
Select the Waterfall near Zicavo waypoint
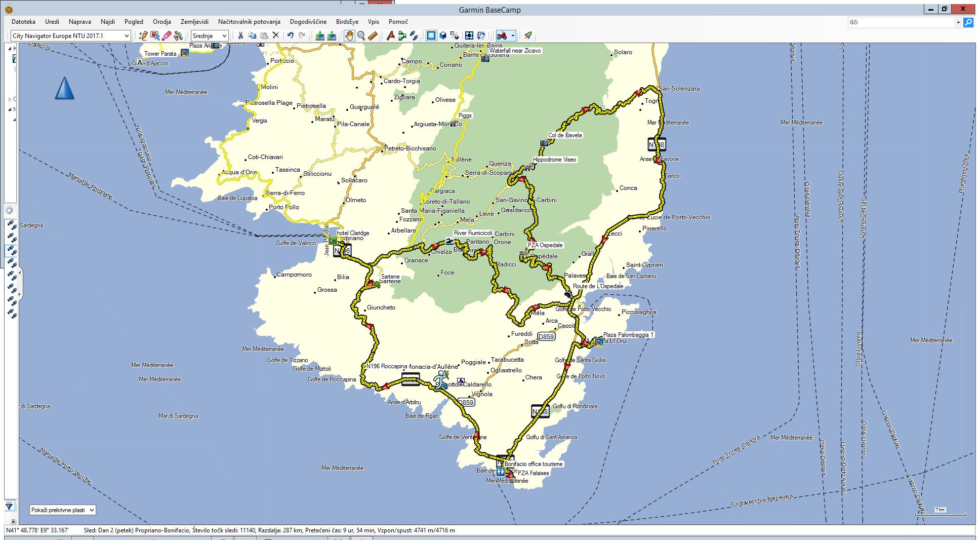pos(485,58)
